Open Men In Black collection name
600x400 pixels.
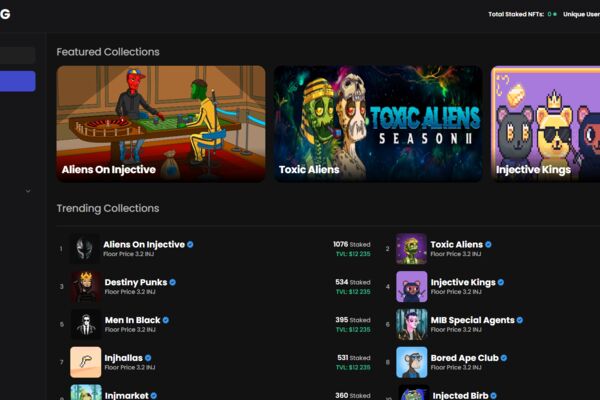pyautogui.click(x=132, y=320)
